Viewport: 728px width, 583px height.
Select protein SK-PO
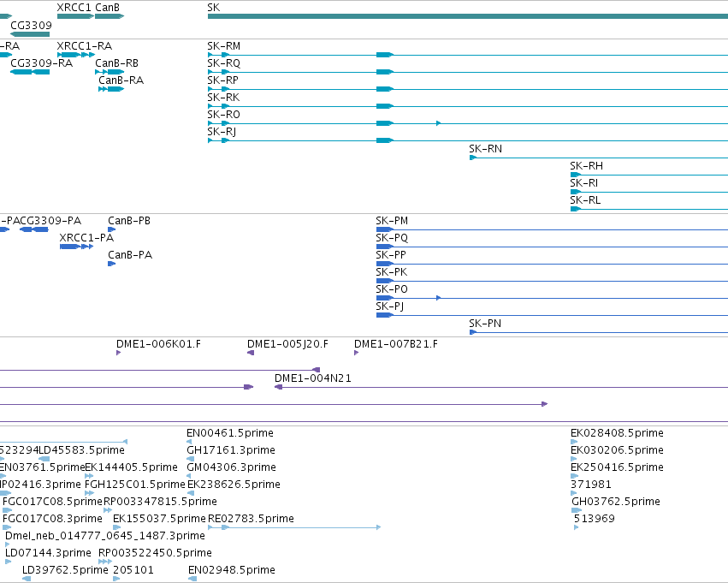[x=552, y=298]
